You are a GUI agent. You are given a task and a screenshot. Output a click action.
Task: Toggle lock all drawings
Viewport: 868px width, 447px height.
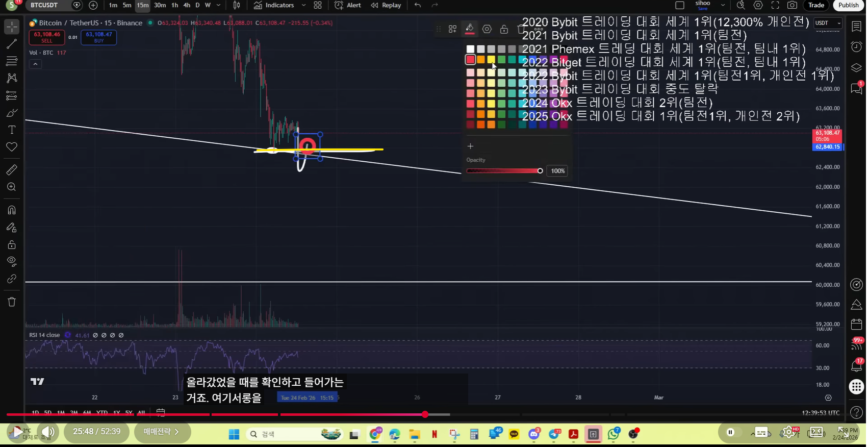(x=12, y=245)
